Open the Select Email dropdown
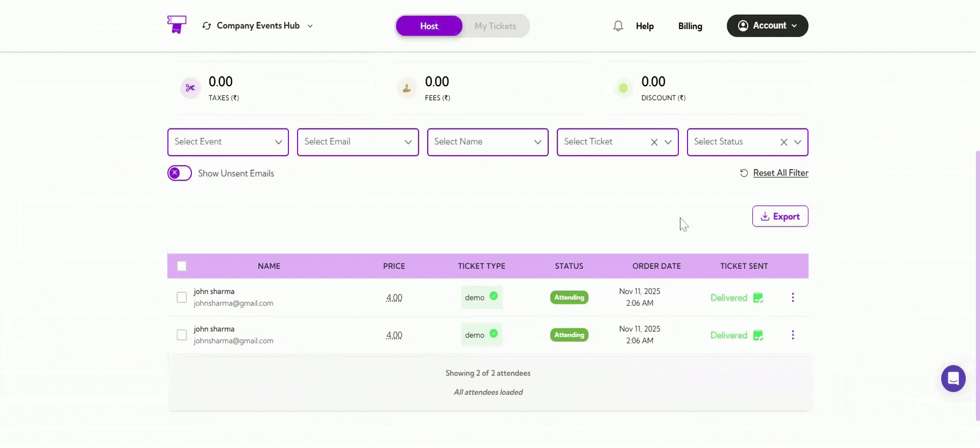Image resolution: width=980 pixels, height=448 pixels. click(x=358, y=142)
